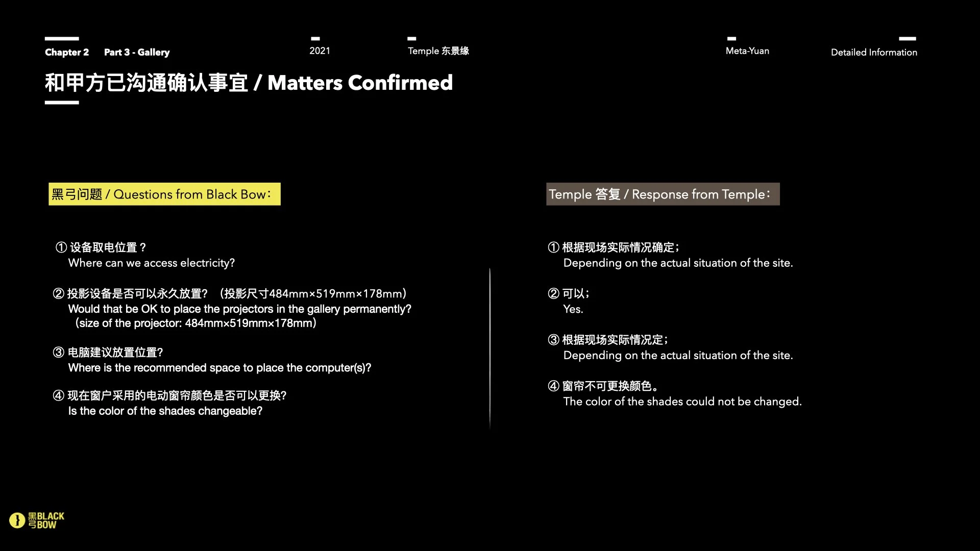980x551 pixels.
Task: Click the Yes. response text
Action: [x=573, y=309]
